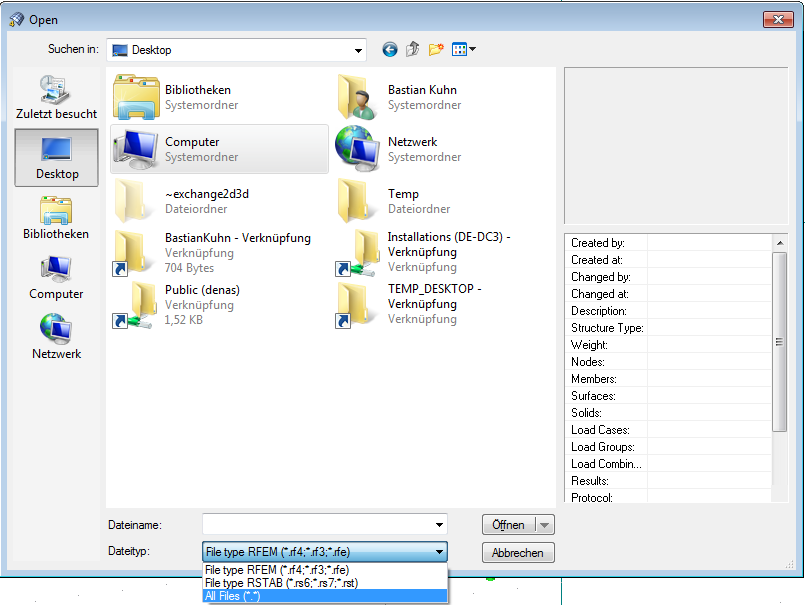Click the Abbrechen button
This screenshot has width=805, height=605.
click(517, 552)
